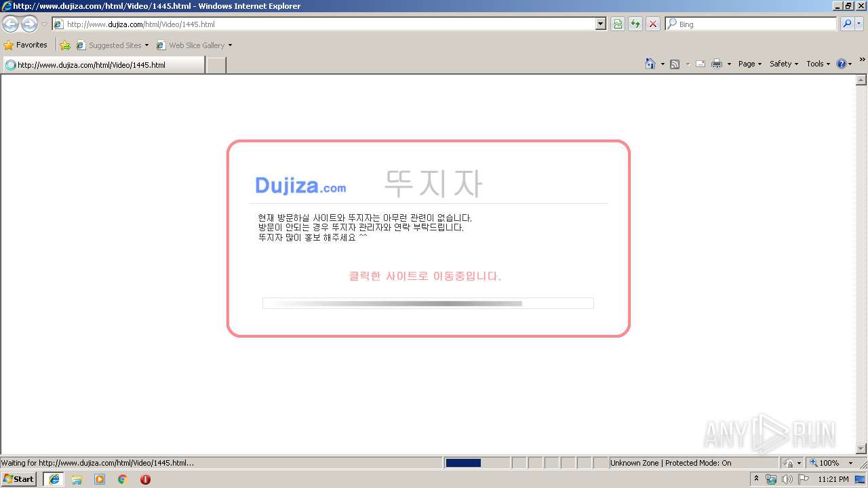Click the waiting status bar text
Screen dimensions: 868x488
click(98, 463)
